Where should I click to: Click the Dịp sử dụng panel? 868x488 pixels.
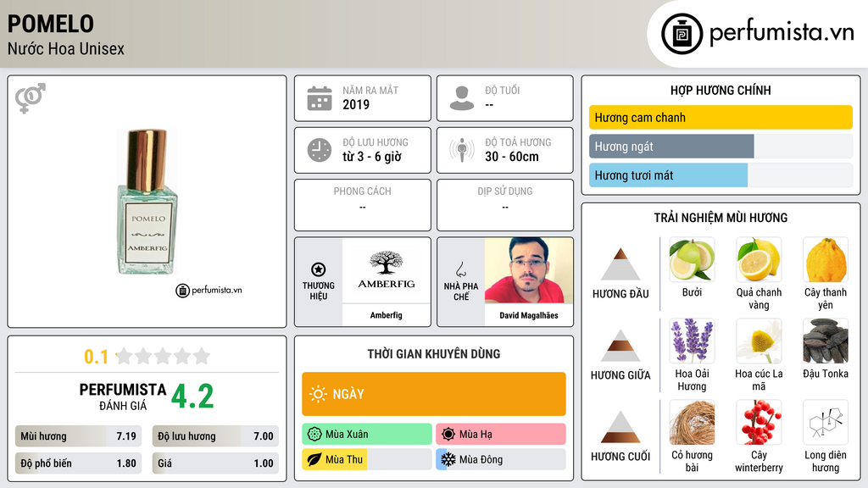[505, 205]
